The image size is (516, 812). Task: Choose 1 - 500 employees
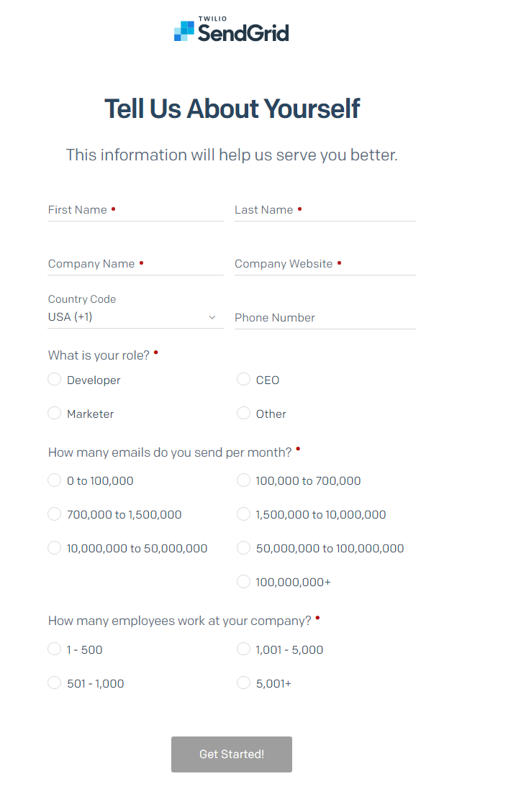click(55, 649)
